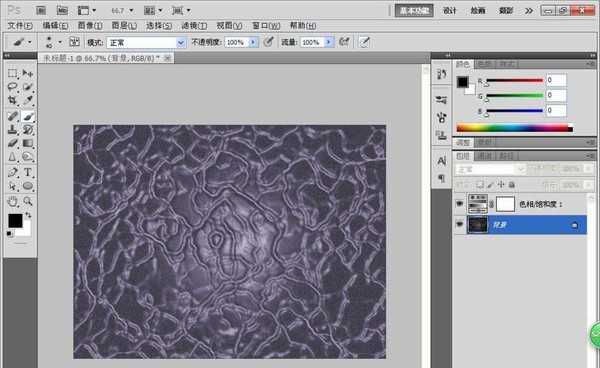Select the Hand tool
This screenshot has width=600, height=368.
coord(13,201)
